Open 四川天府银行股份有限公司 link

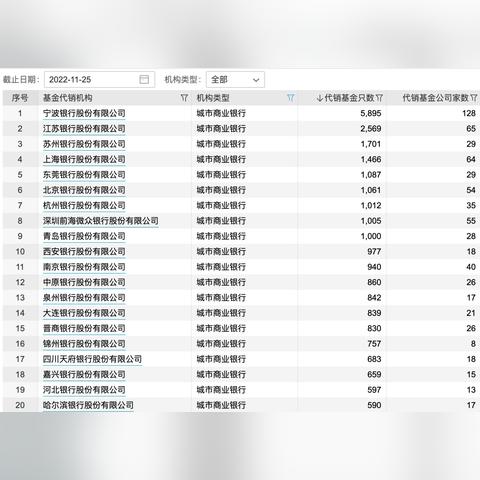tap(92, 359)
